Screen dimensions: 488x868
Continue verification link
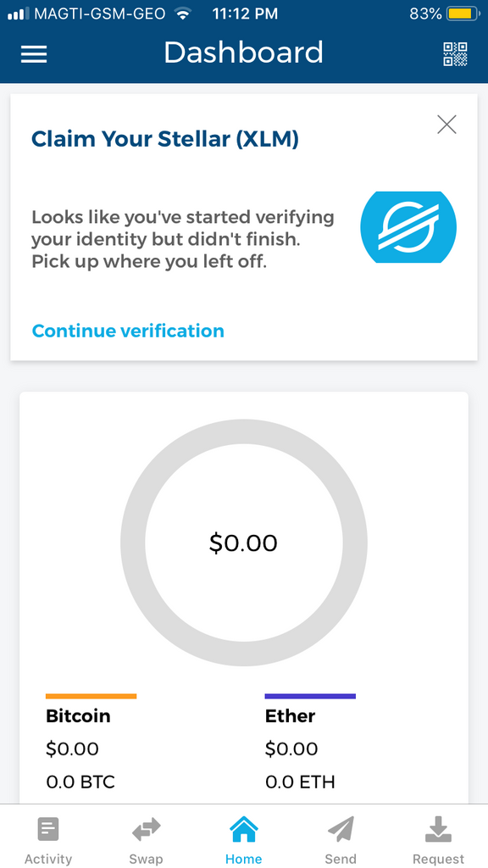pos(128,331)
